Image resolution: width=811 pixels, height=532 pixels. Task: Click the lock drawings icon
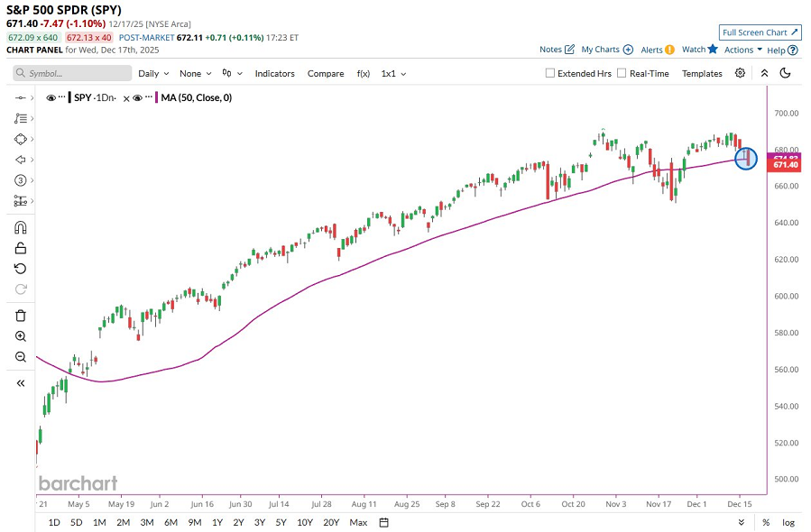coord(20,248)
